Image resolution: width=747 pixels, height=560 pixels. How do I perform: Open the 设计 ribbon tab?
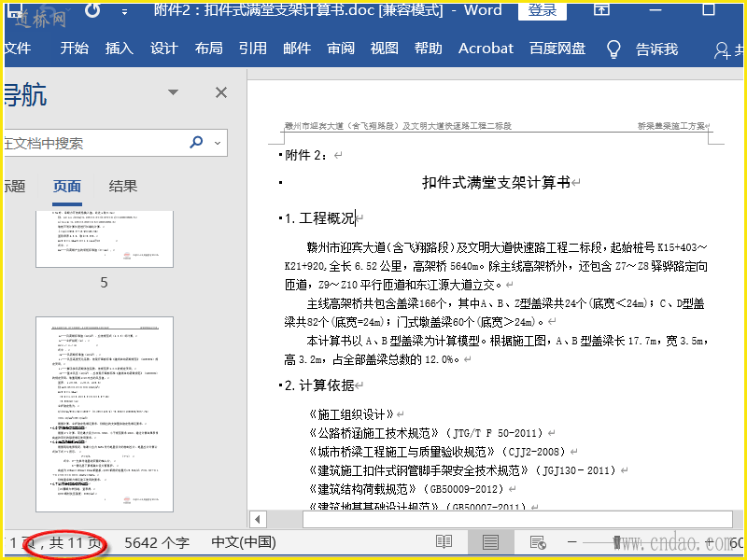coord(164,49)
